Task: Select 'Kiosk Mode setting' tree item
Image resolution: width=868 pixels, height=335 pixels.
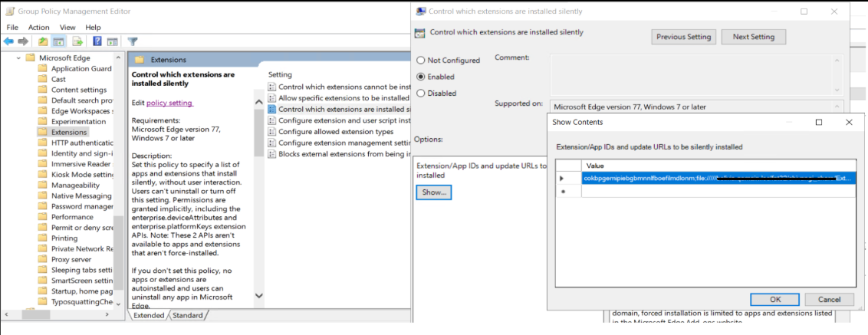Action: 83,175
